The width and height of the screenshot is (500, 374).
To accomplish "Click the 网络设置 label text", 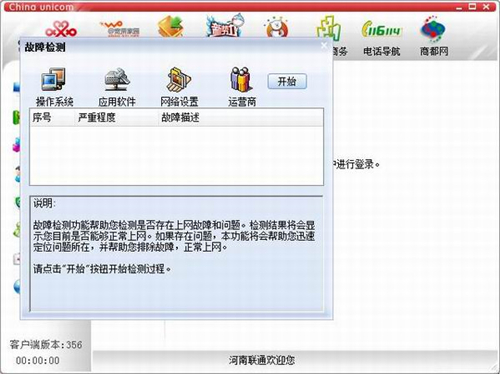I will click(x=179, y=102).
